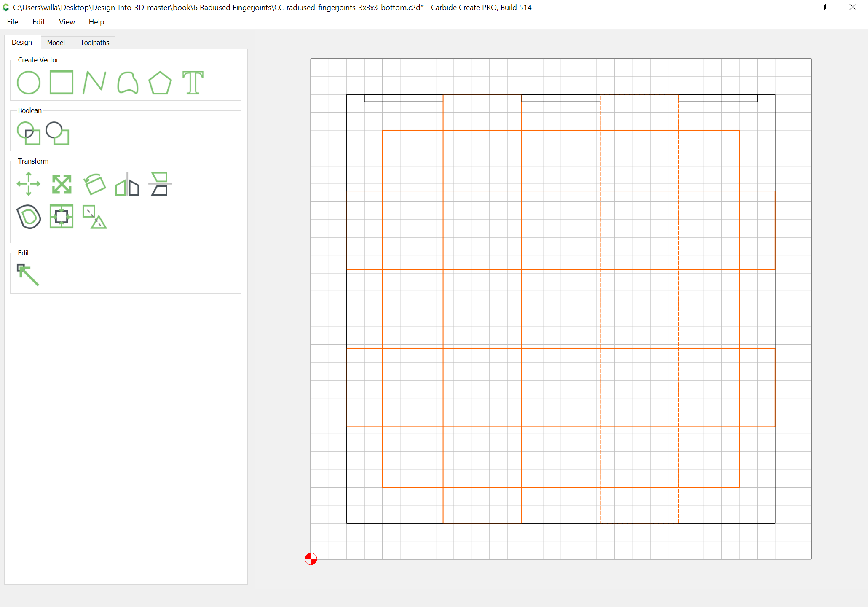Close the Carbide Create window

point(852,7)
